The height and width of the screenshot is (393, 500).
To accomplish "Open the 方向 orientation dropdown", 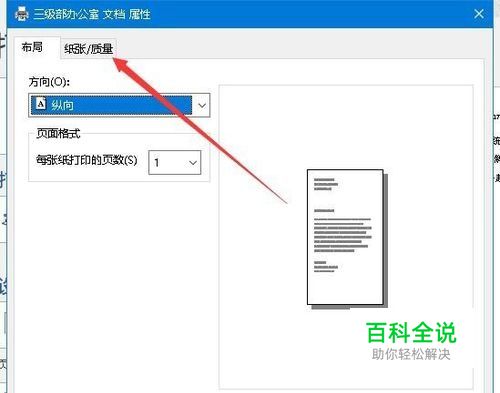I will coord(119,105).
